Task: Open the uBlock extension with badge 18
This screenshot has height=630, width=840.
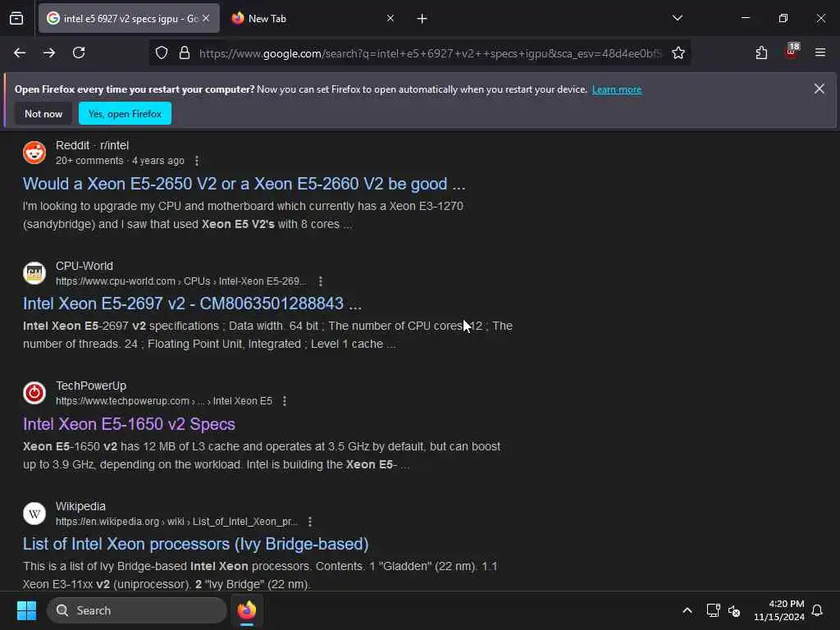Action: click(792, 52)
